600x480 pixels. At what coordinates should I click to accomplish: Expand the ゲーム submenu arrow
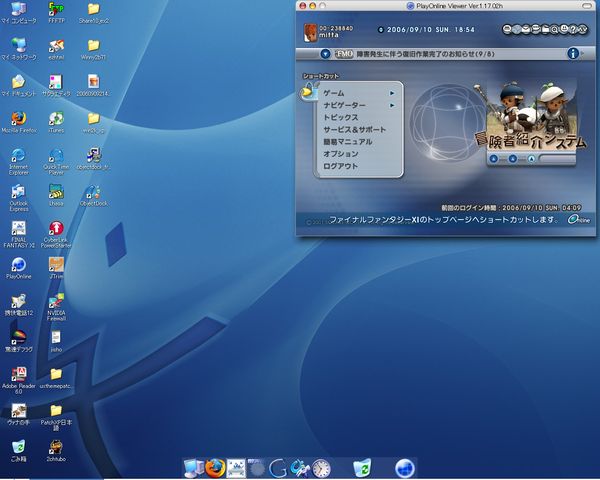point(392,93)
